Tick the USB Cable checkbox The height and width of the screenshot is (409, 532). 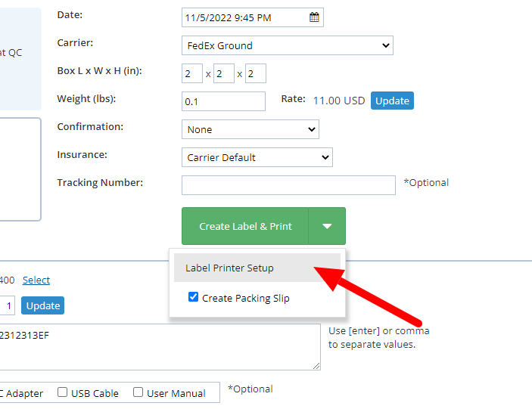click(64, 392)
